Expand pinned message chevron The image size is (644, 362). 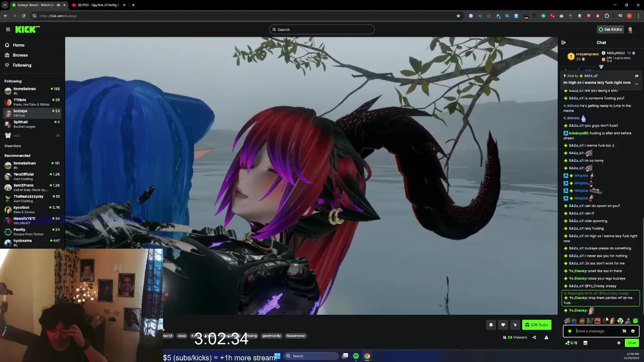tap(636, 83)
